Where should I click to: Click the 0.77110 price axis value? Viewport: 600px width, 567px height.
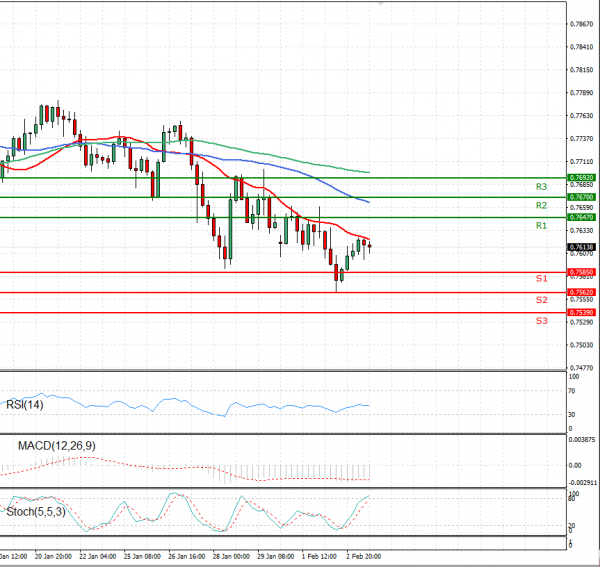tap(581, 162)
